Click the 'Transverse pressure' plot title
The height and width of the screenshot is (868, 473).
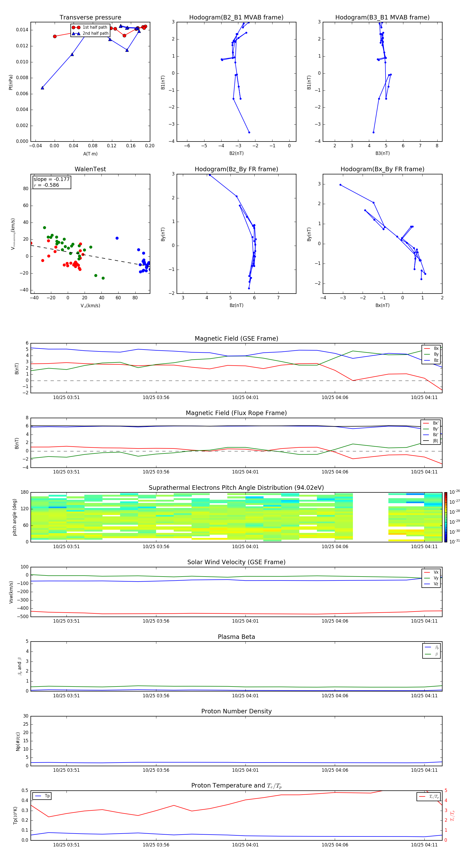[x=90, y=17]
